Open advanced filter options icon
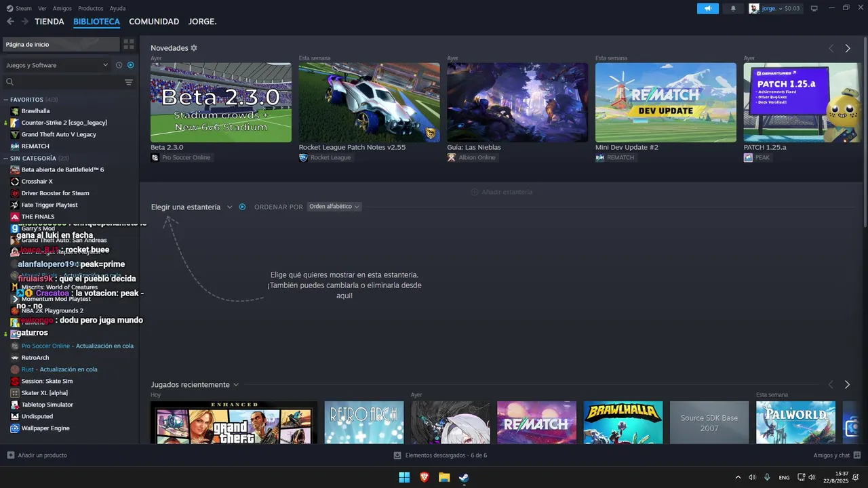 (x=129, y=82)
